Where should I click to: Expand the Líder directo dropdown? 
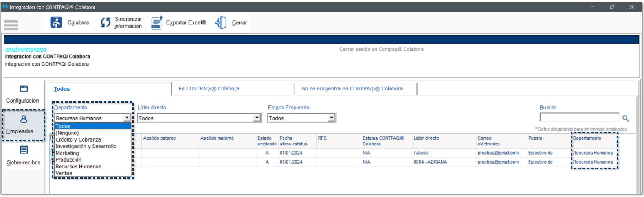[257, 118]
